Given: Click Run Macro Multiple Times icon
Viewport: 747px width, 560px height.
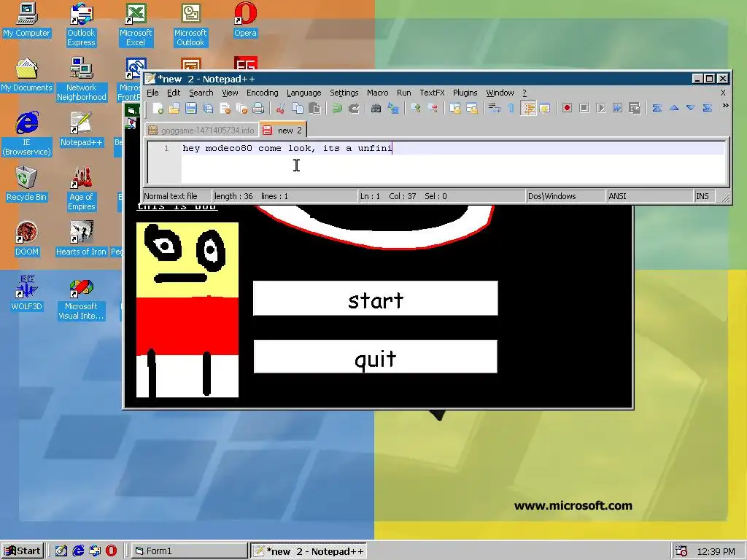Looking at the screenshot, I should click(617, 108).
